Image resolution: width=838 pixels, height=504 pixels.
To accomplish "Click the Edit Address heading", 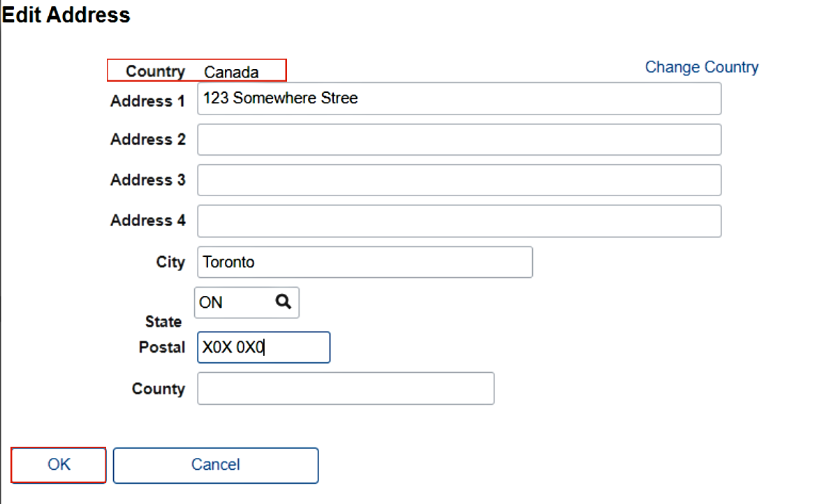I will [x=66, y=15].
